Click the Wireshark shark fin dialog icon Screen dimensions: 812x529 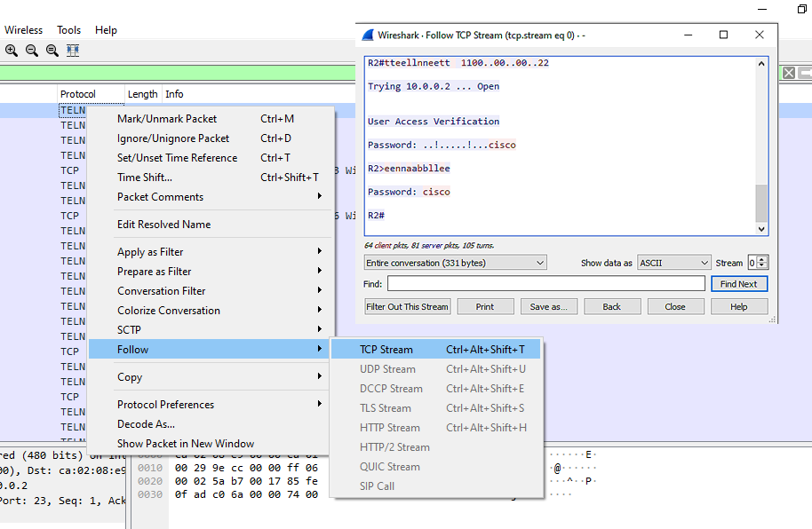[368, 36]
